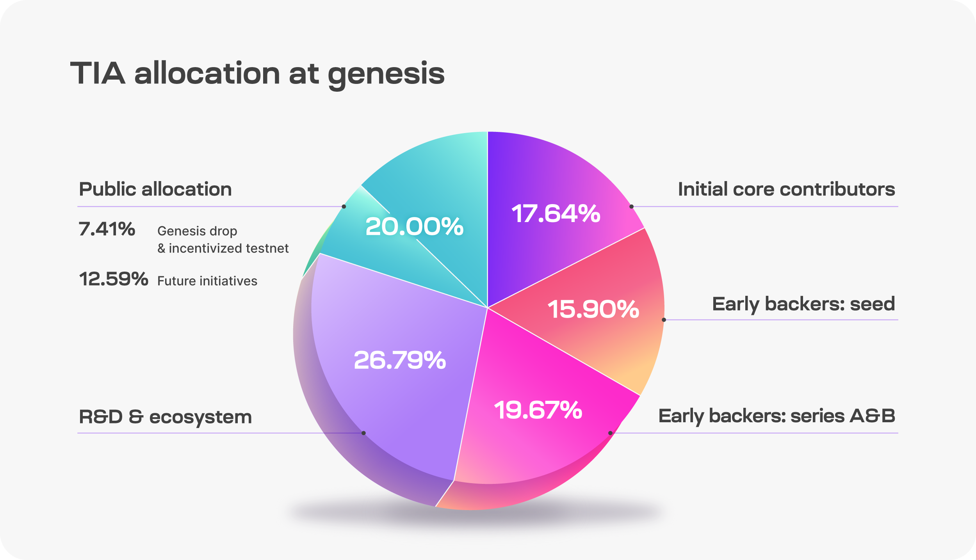Click the Initial core contributors leader-line dot
The image size is (976, 560).
point(631,206)
